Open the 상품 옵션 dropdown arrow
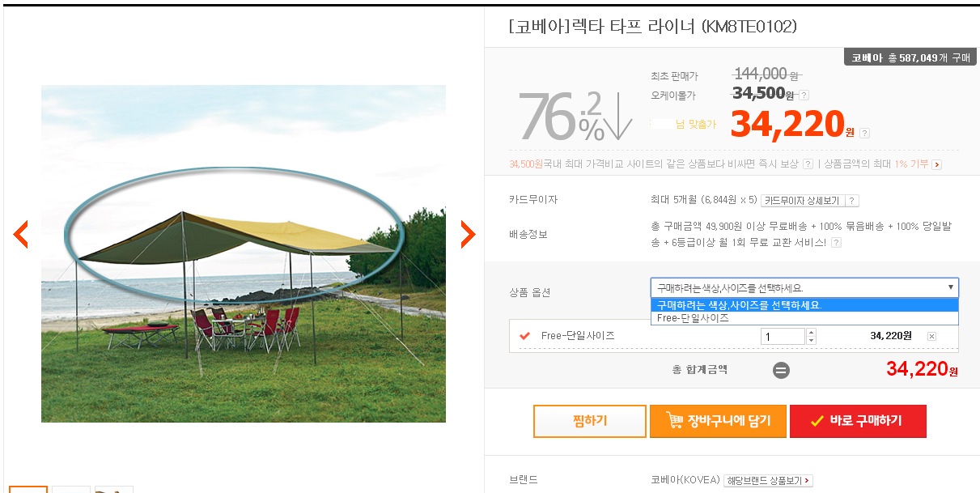This screenshot has width=980, height=493. click(951, 287)
